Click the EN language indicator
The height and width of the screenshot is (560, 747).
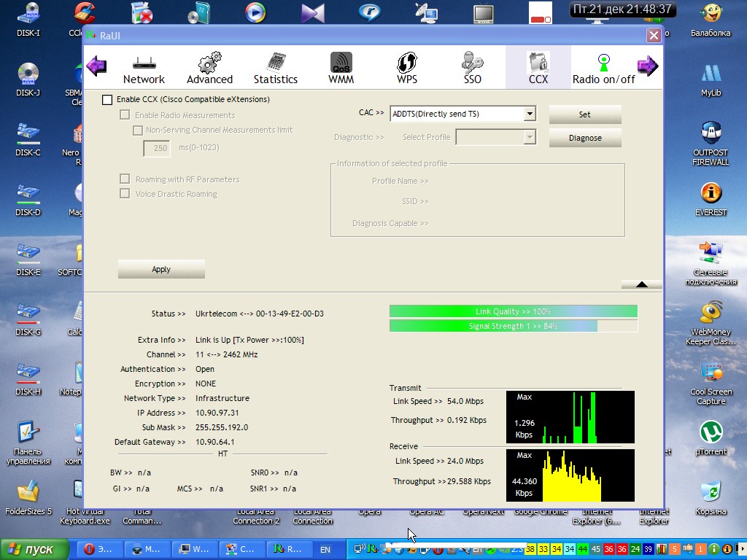click(325, 550)
